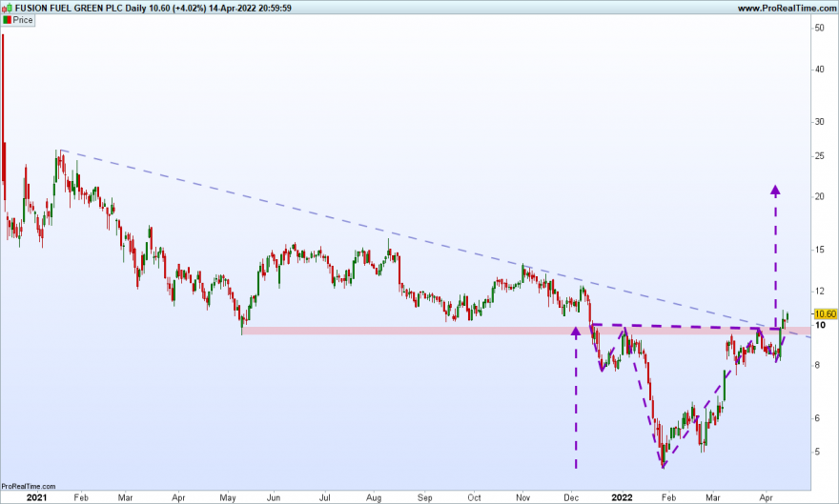Image resolution: width=839 pixels, height=504 pixels.
Task: Click the yellow 10.60 current price tag
Action: pos(825,313)
